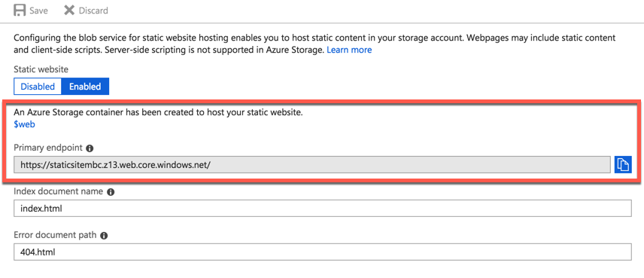Set Static website to Enabled
This screenshot has width=644, height=278.
[x=85, y=87]
